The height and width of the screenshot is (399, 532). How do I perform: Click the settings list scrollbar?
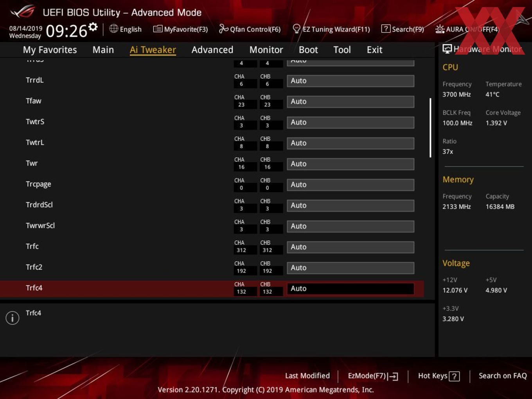coord(430,128)
